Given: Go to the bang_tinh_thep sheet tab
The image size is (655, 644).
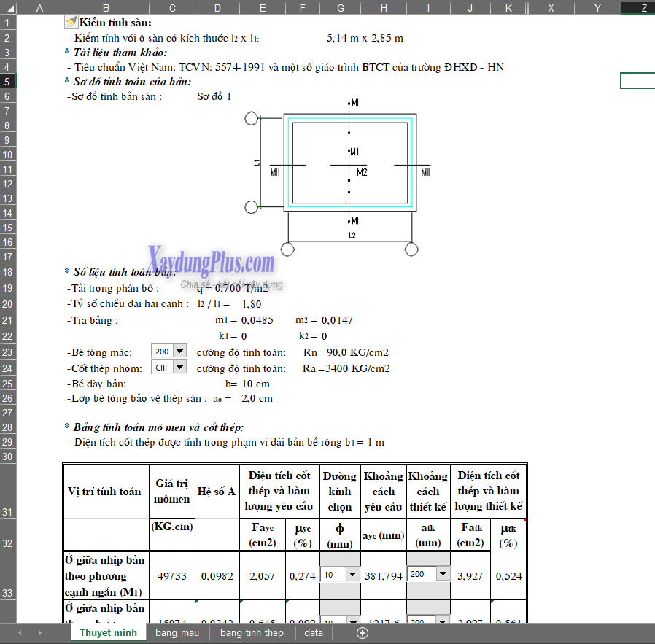Looking at the screenshot, I should pyautogui.click(x=252, y=633).
